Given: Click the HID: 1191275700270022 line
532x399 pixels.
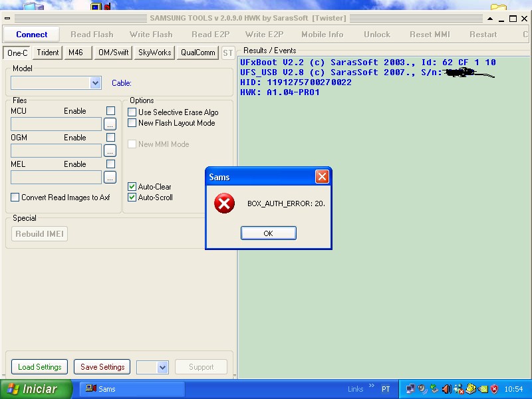Looking at the screenshot, I should pos(296,82).
